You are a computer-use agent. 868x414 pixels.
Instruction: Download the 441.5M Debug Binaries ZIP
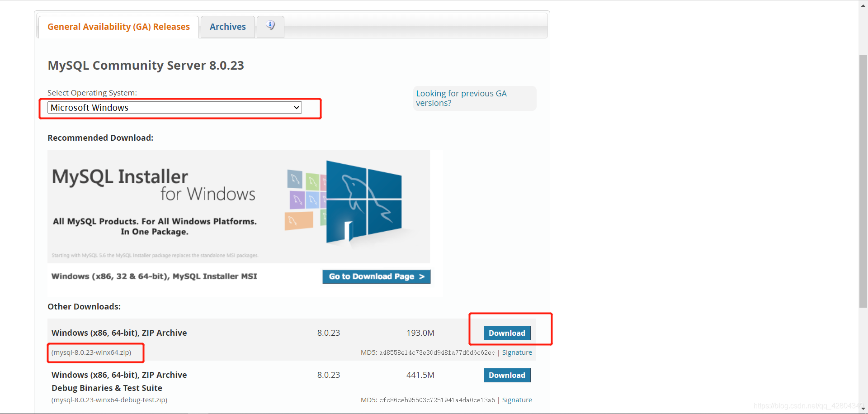[507, 375]
